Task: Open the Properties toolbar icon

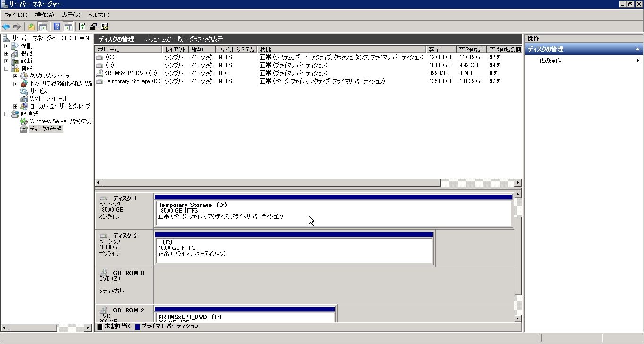Action: pyautogui.click(x=93, y=26)
